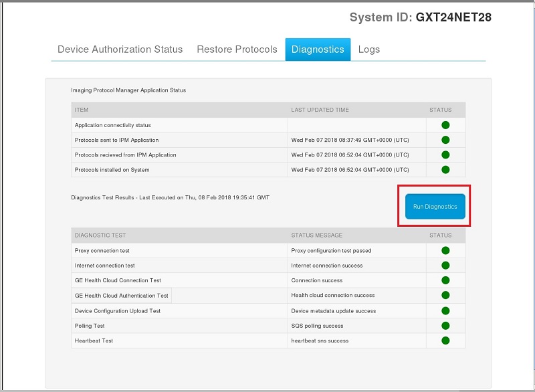This screenshot has height=392, width=535.
Task: Click status indicator for Heartbeat Test
Action: 445,340
